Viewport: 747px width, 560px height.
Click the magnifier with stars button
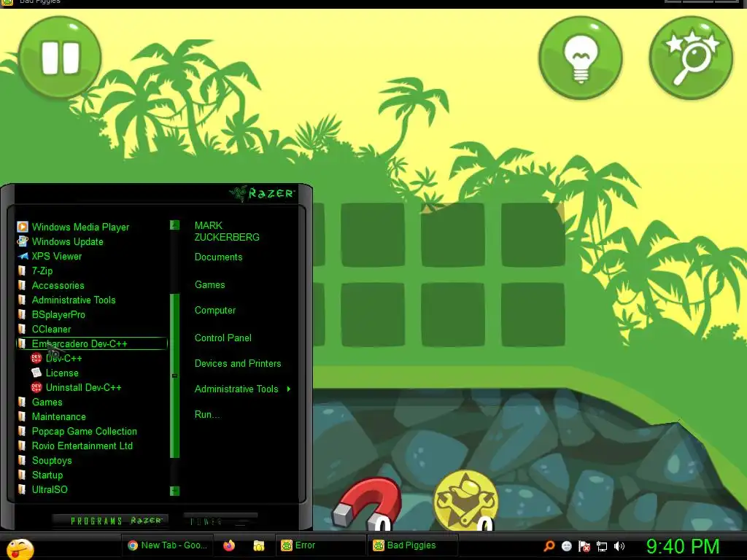tap(691, 58)
